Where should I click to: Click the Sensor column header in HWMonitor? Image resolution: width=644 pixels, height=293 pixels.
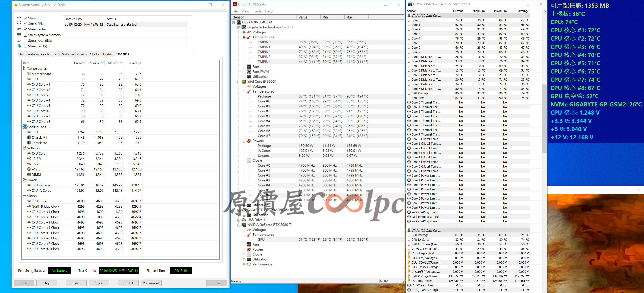tap(264, 17)
